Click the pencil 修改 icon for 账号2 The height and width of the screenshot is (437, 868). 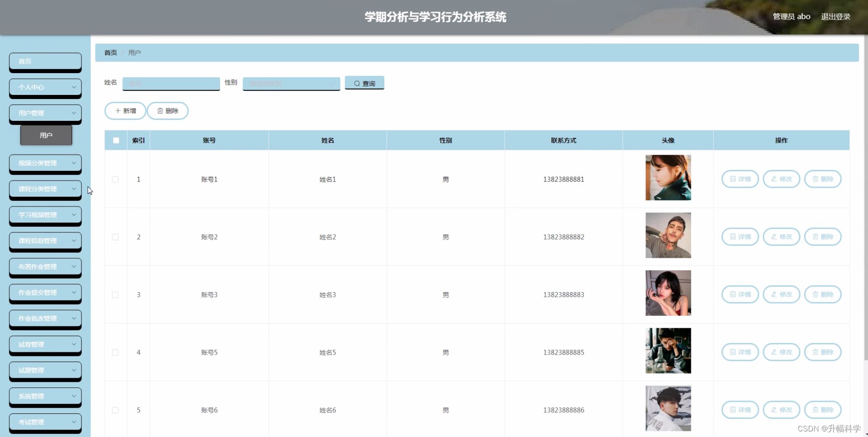coord(774,237)
